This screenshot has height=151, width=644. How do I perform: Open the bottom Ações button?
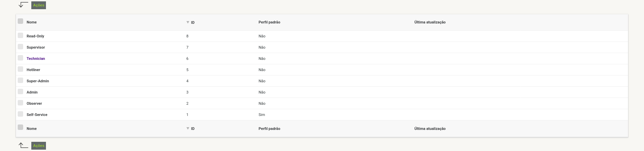click(x=38, y=146)
